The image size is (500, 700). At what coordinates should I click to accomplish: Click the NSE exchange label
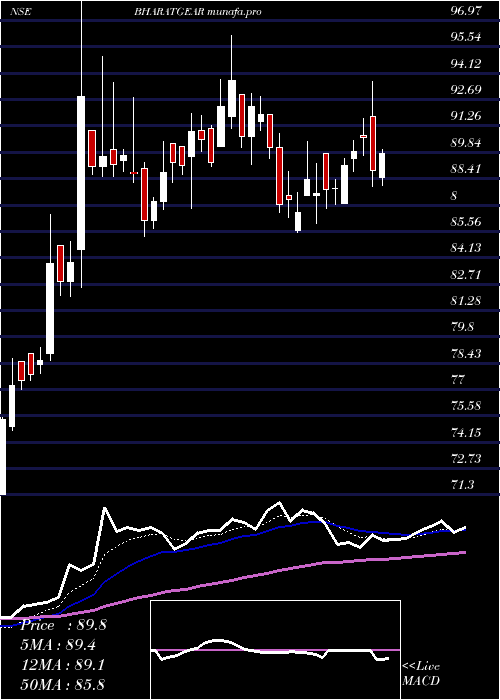pos(21,12)
